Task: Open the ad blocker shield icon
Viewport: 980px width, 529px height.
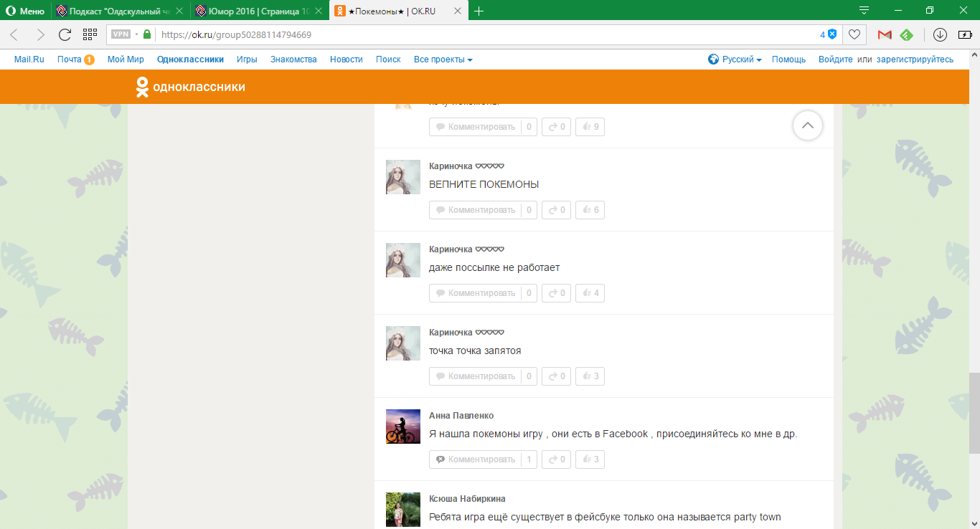Action: click(832, 34)
